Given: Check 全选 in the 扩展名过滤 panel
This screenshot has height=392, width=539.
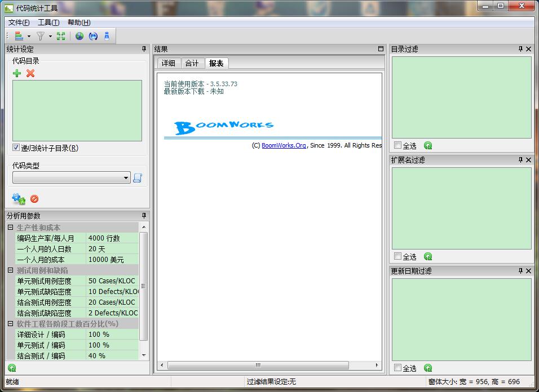Looking at the screenshot, I should [x=398, y=257].
